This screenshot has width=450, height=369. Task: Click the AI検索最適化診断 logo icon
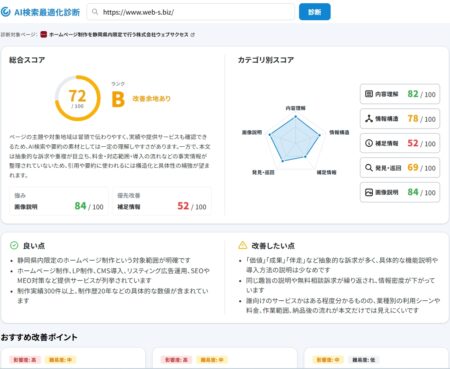click(6, 12)
